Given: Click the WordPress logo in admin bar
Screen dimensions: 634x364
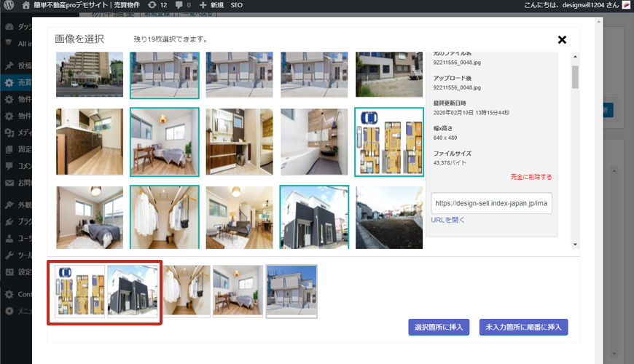Looking at the screenshot, I should [9, 5].
